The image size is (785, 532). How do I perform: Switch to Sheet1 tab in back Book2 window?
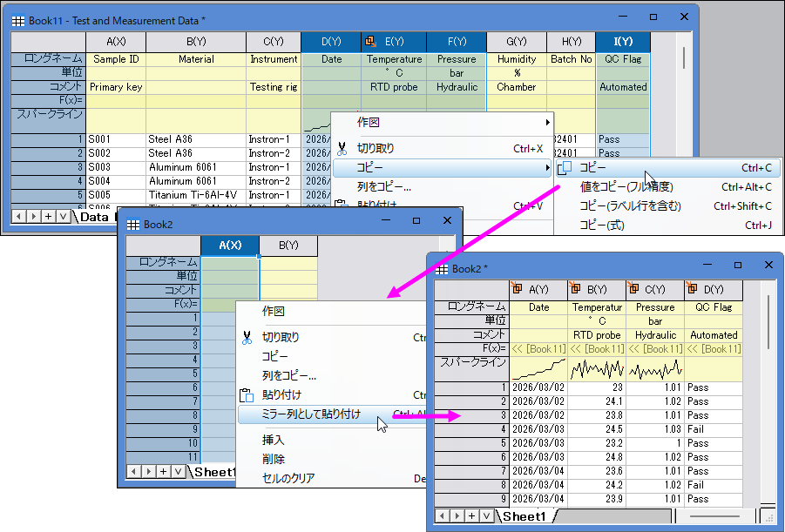point(213,472)
